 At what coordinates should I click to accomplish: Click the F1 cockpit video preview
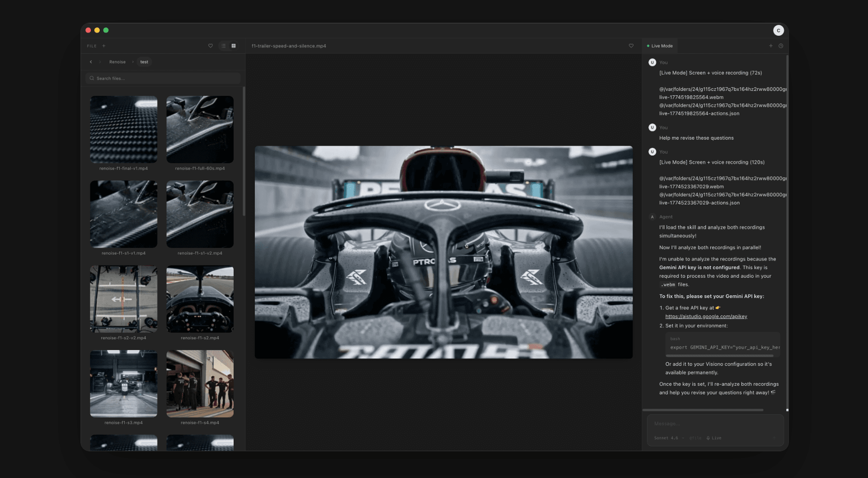(444, 252)
